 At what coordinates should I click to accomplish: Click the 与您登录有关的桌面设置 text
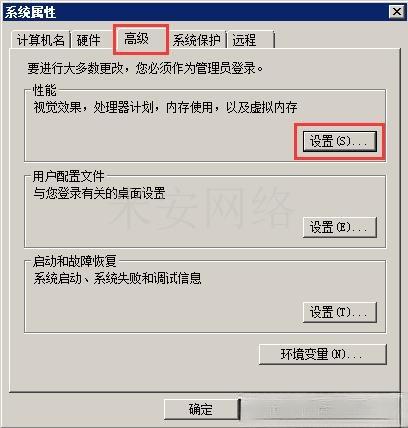pos(99,193)
